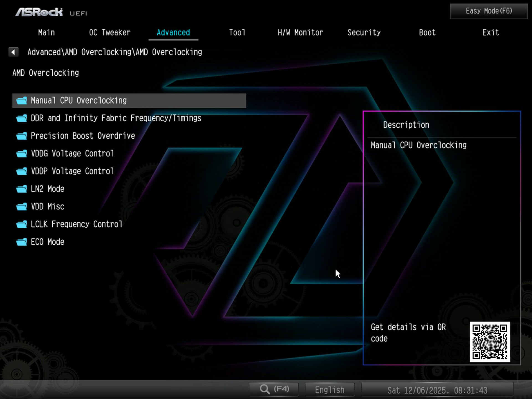Click the folder icon next to VDD Misc
The height and width of the screenshot is (399, 532).
coord(21,206)
